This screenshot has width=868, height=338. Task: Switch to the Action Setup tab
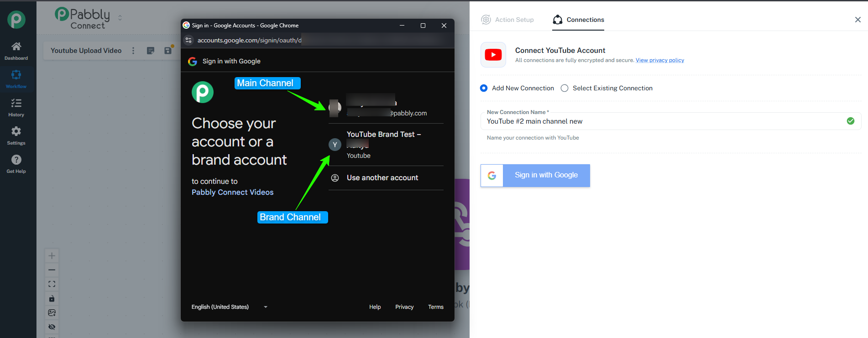click(x=507, y=20)
